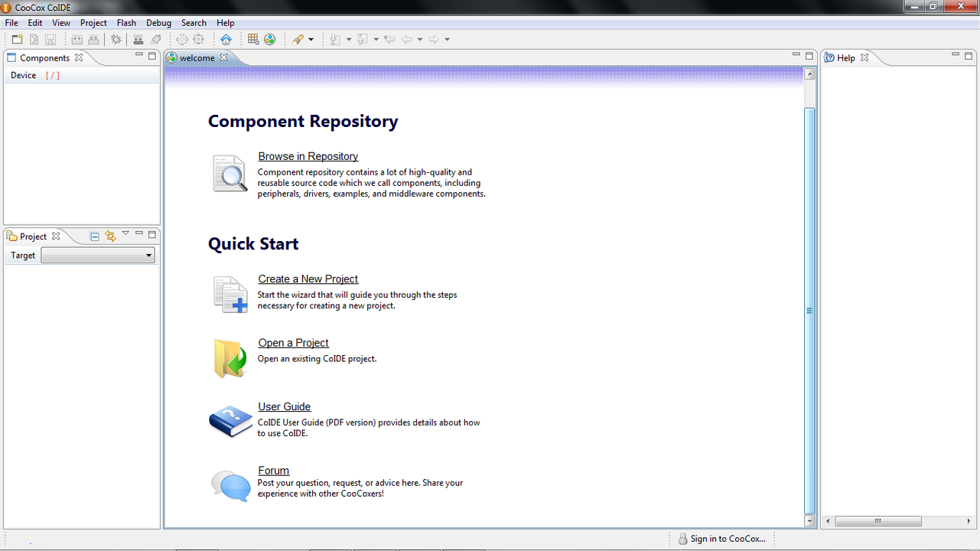Go to the welcome page via home icon
This screenshot has height=551, width=980.
(226, 39)
